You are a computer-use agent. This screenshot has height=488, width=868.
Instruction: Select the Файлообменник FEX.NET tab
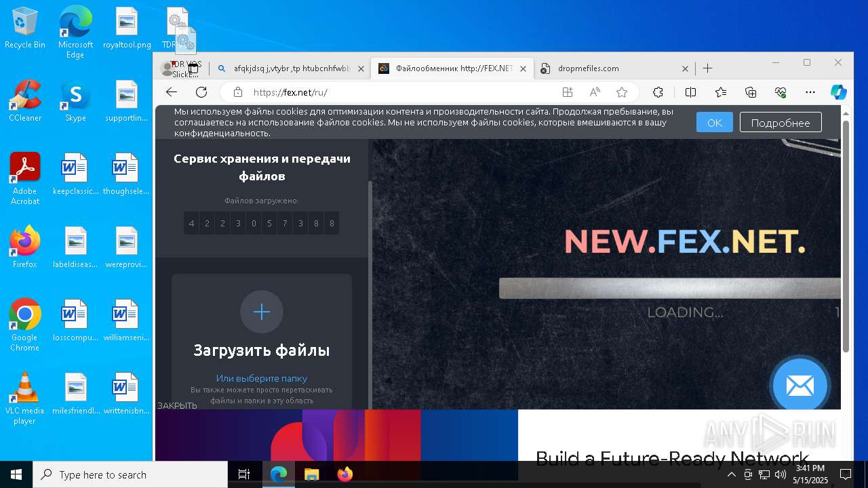454,68
